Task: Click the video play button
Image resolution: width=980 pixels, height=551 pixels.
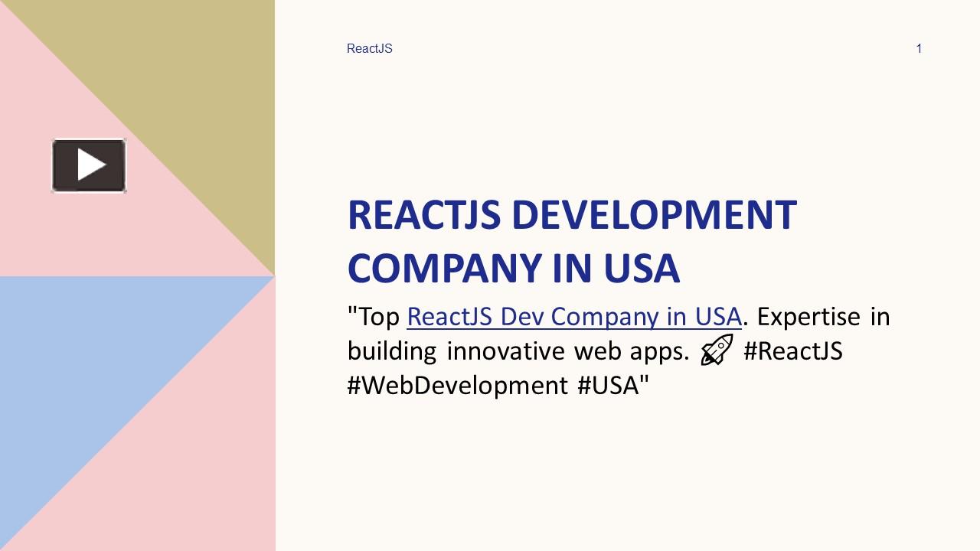Action: 89,165
